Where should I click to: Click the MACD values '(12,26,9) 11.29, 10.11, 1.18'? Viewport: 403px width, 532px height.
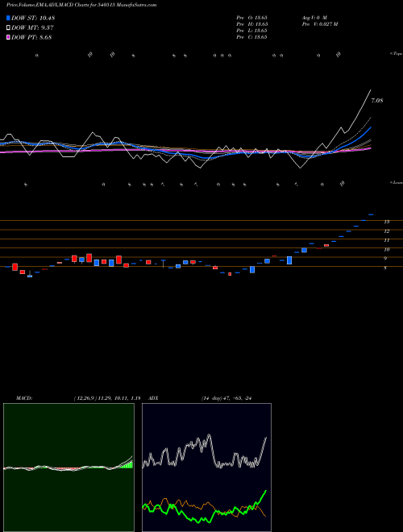tap(107, 398)
